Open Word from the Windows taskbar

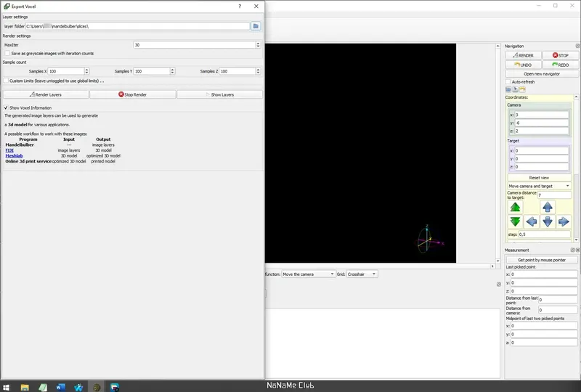coord(60,387)
